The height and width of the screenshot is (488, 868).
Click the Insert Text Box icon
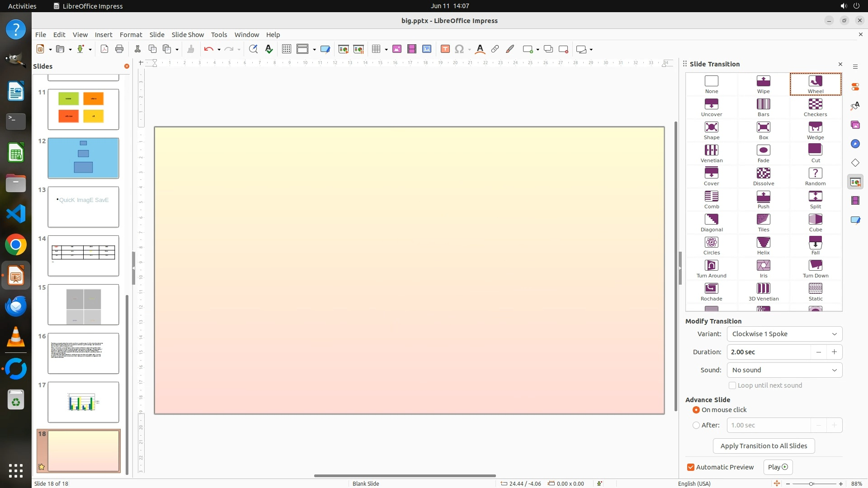445,49
